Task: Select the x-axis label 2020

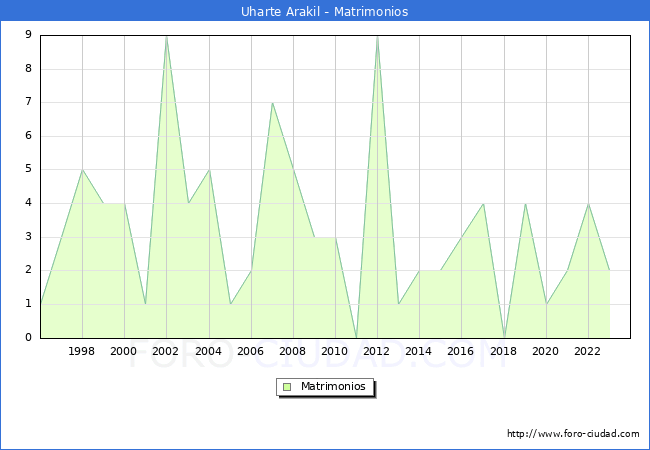Action: [546, 351]
